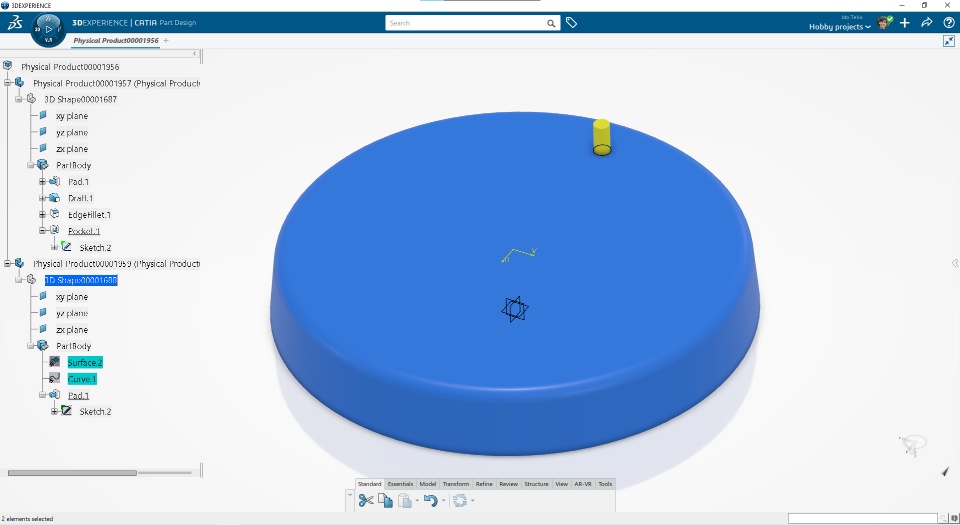Image resolution: width=960 pixels, height=525 pixels.
Task: Click the Curve.1 icon in tree
Action: pyautogui.click(x=54, y=379)
